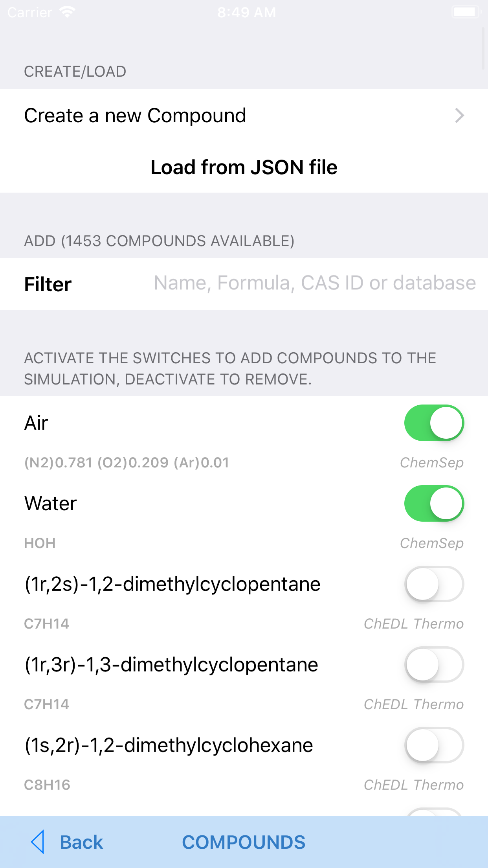This screenshot has width=488, height=868.
Task: Tap the Air compound name
Action: coord(35,423)
